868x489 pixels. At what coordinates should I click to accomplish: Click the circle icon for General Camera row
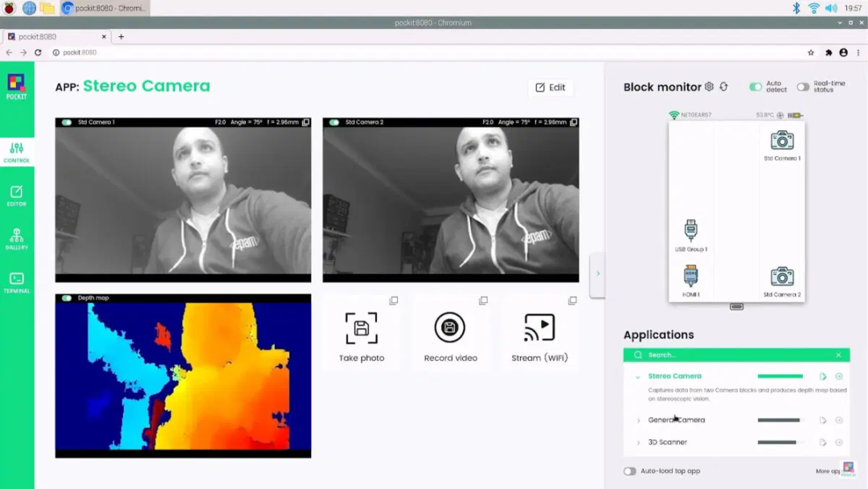(839, 421)
